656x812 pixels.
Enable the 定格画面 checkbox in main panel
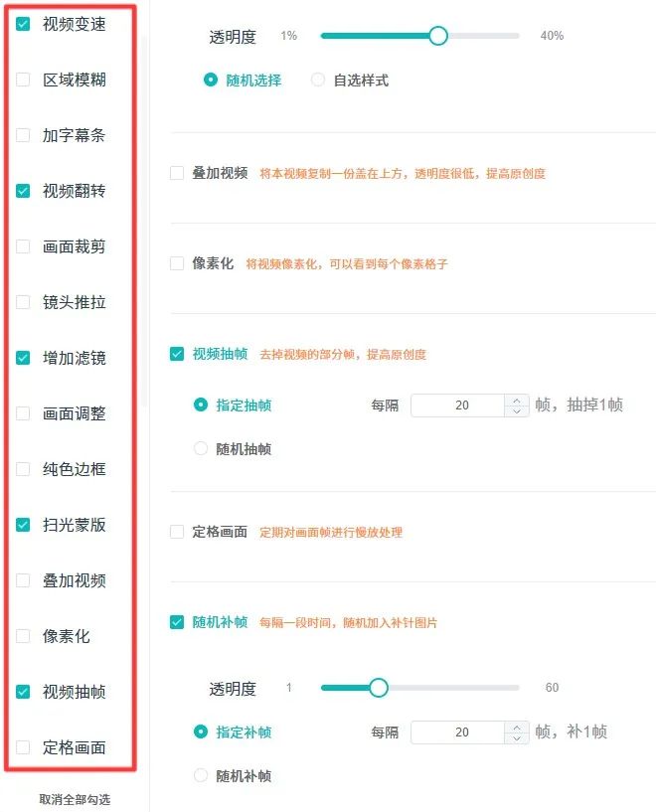pyautogui.click(x=177, y=532)
